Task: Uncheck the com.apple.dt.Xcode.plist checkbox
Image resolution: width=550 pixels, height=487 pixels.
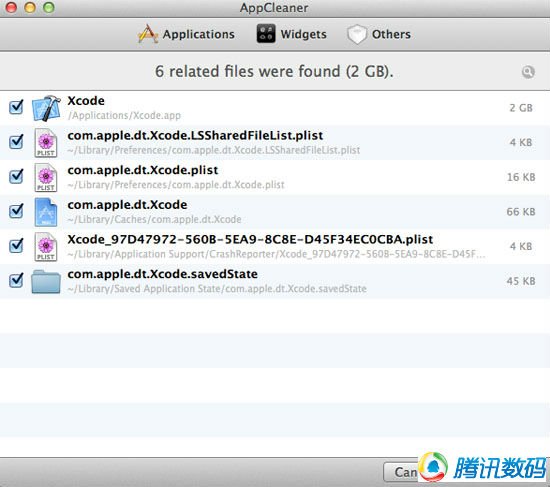Action: [16, 176]
